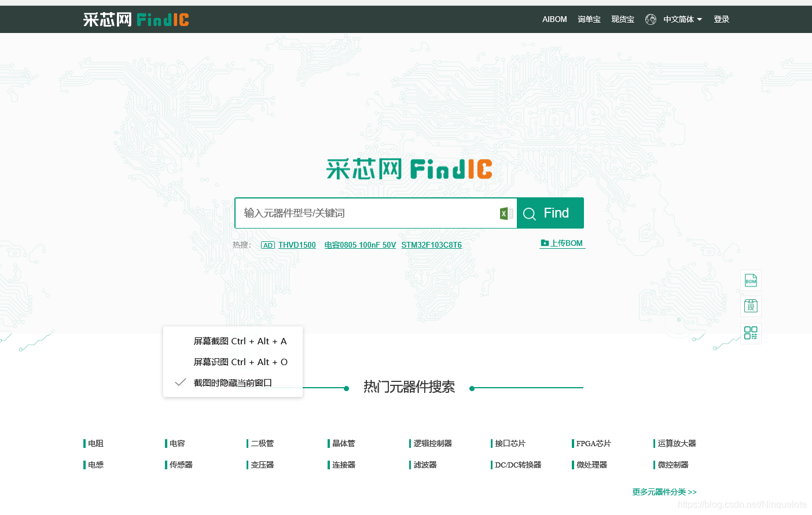The image size is (812, 515).
Task: Select 屏幕识图 Ctrl + Alt + O
Action: tap(233, 362)
